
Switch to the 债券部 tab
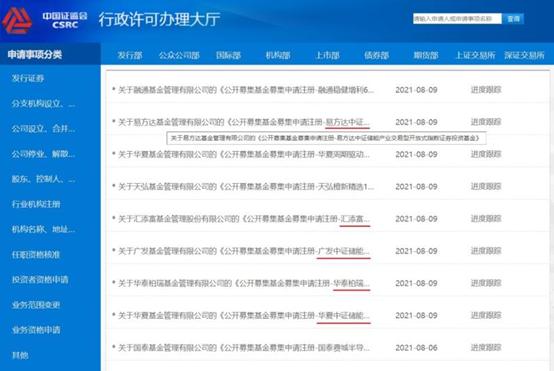point(377,55)
